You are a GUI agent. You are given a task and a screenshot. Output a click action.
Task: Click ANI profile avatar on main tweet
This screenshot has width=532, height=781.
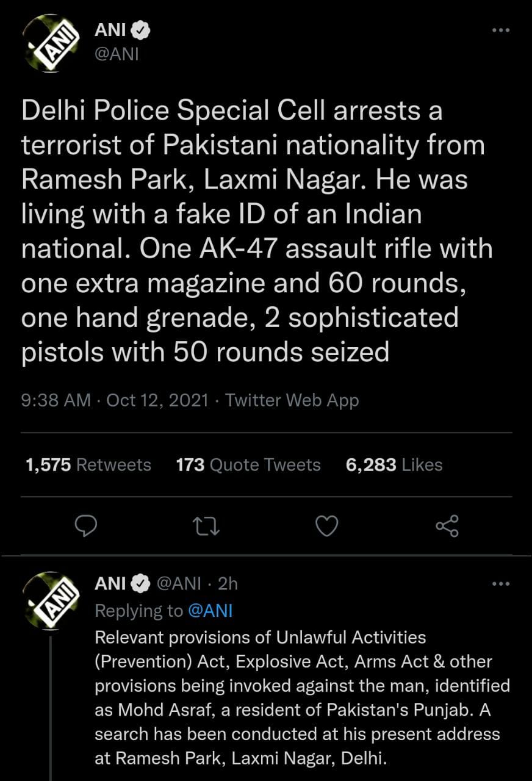[x=51, y=44]
